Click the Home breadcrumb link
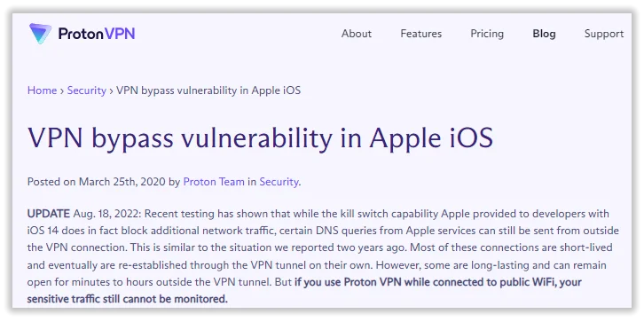644x322 pixels. click(x=42, y=90)
